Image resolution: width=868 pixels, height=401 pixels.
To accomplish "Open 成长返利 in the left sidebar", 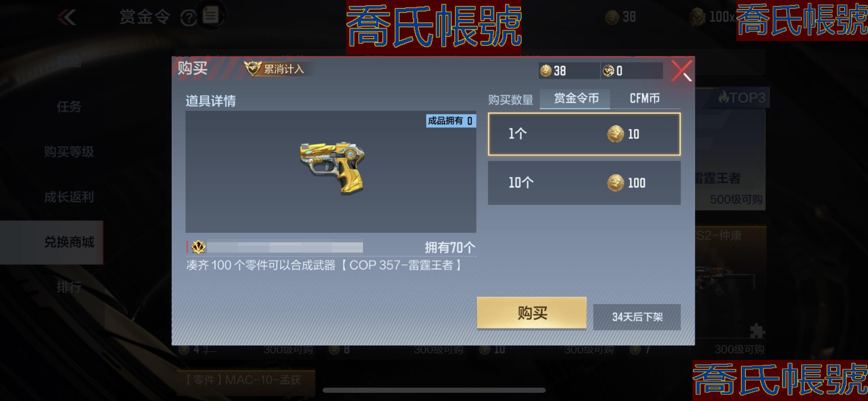I will click(x=69, y=197).
